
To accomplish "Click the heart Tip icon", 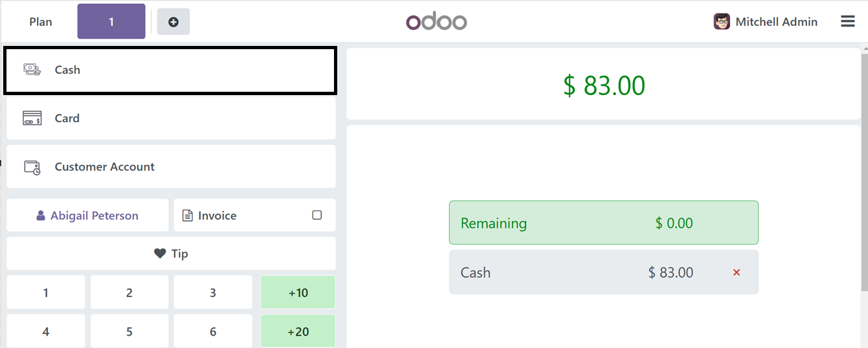I will pyautogui.click(x=160, y=254).
